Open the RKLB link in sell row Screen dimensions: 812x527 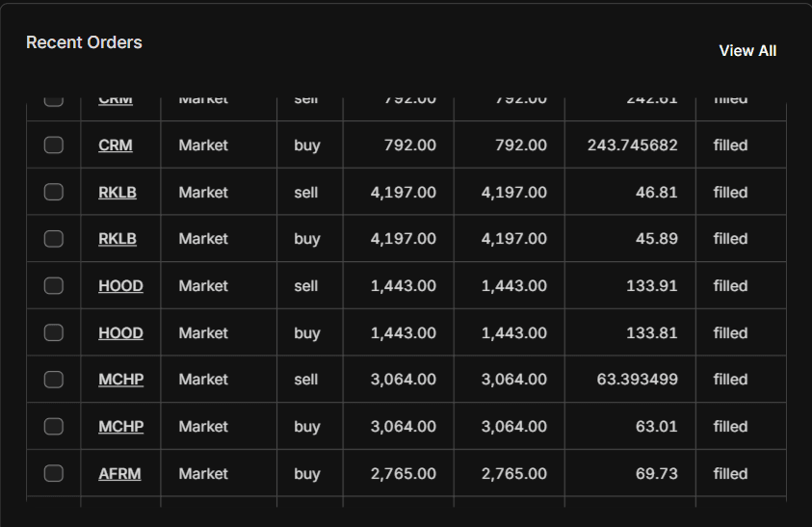tap(118, 193)
